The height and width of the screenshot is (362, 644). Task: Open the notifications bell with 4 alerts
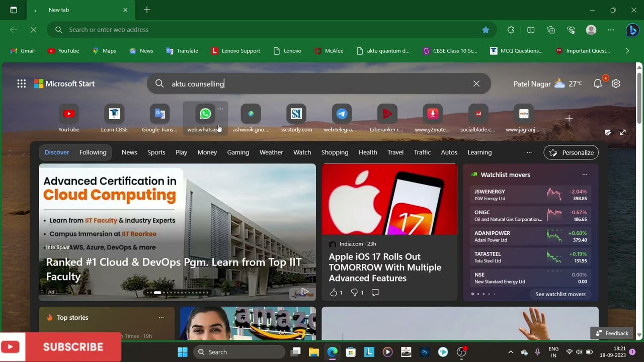coord(598,84)
